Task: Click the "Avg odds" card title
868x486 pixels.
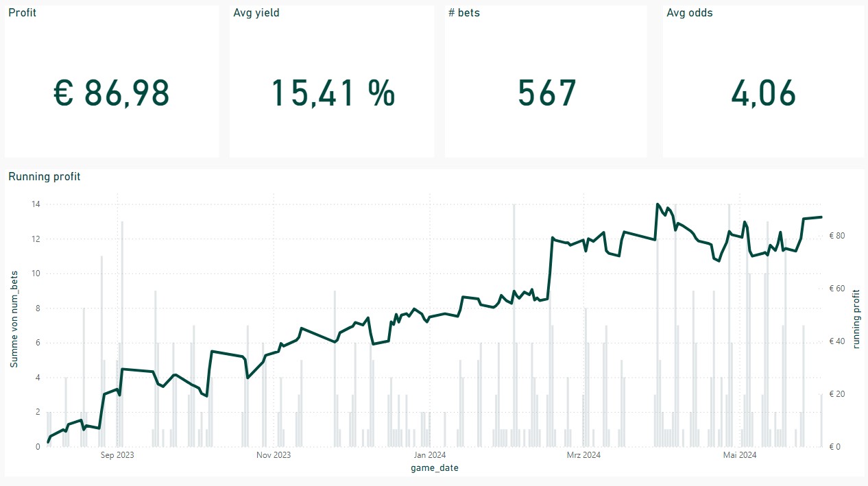Action: (689, 12)
